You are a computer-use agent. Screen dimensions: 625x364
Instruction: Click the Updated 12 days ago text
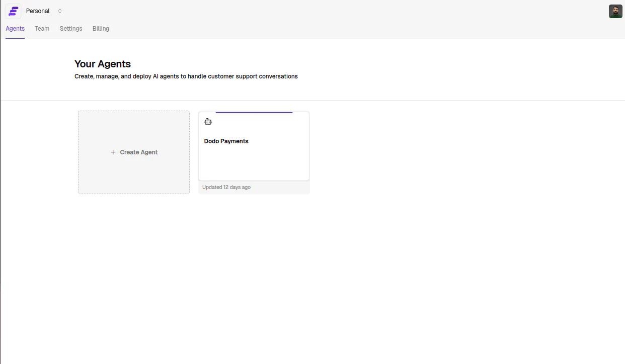point(226,187)
